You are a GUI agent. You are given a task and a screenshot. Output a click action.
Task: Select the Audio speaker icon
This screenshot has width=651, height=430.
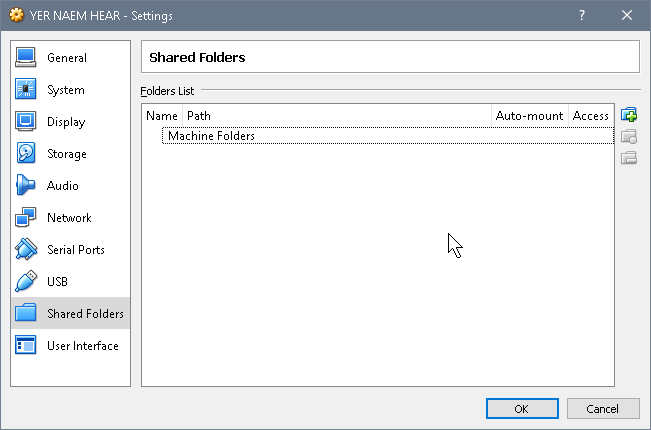click(26, 185)
